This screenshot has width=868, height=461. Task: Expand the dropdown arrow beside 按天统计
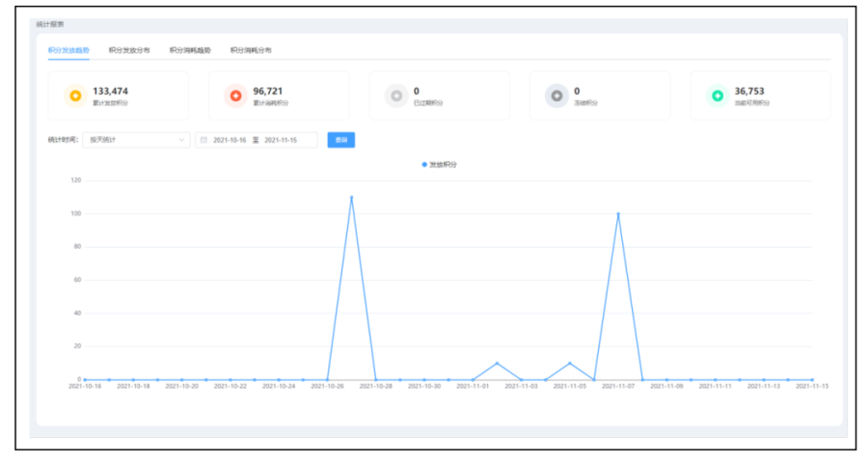[x=182, y=140]
